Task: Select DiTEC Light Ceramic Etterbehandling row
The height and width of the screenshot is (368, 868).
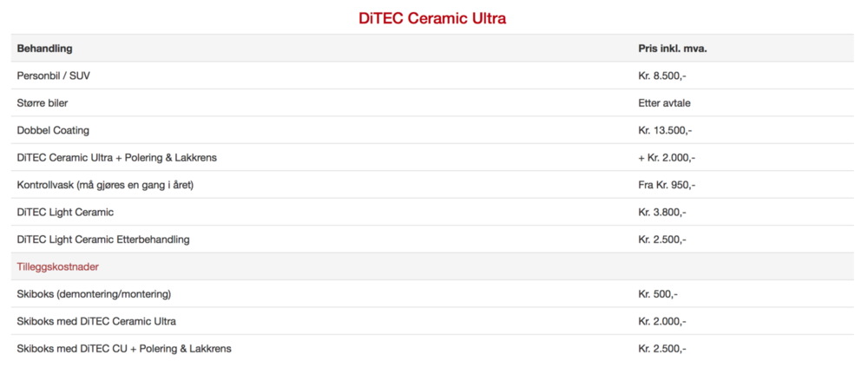Action: coord(103,240)
